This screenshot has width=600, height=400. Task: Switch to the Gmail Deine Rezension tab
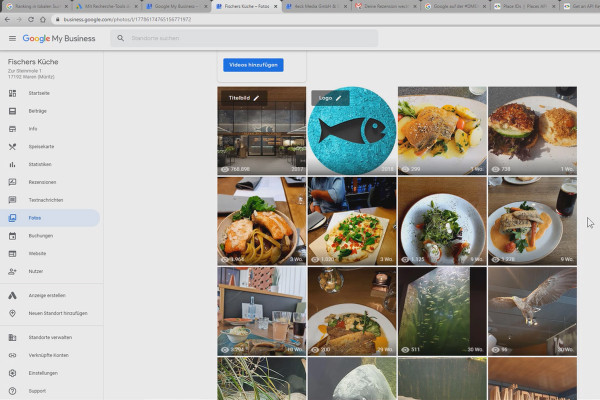coord(386,6)
